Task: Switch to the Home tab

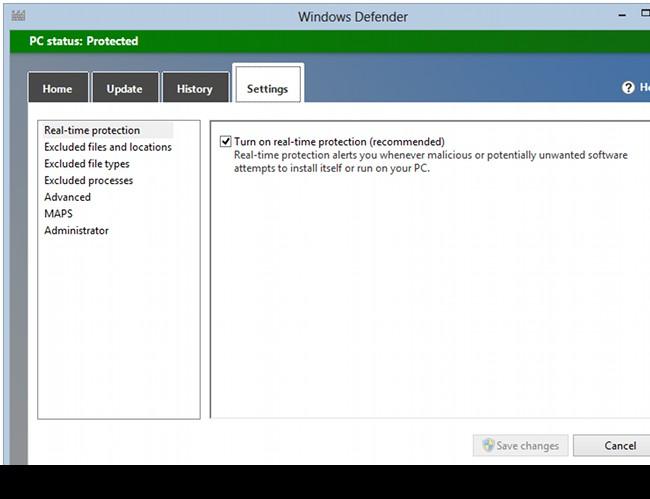Action: coord(58,87)
